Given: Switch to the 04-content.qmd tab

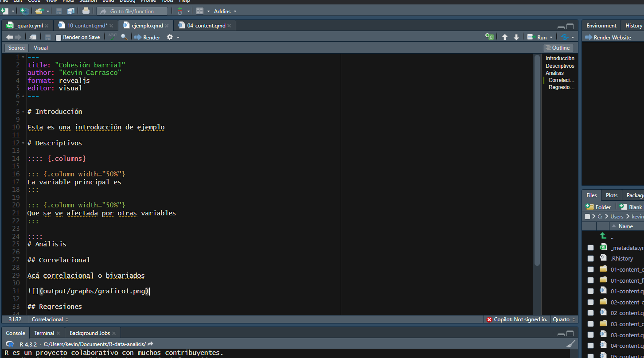Looking at the screenshot, I should 206,26.
